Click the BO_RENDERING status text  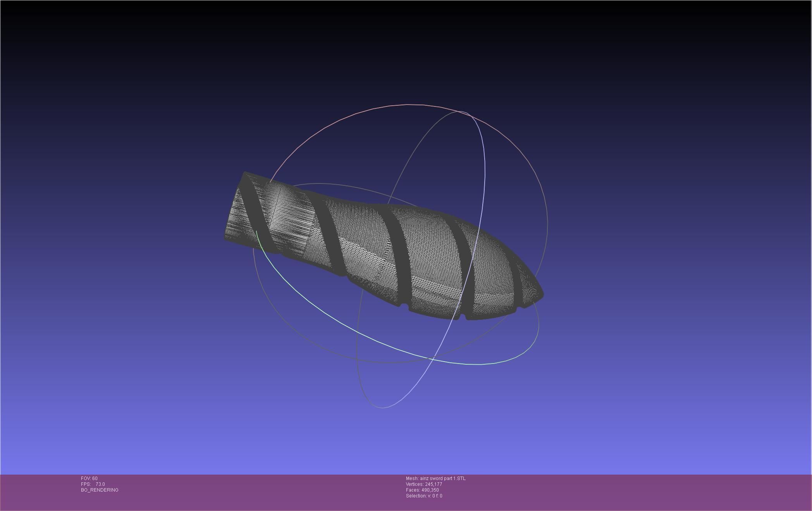tap(100, 490)
